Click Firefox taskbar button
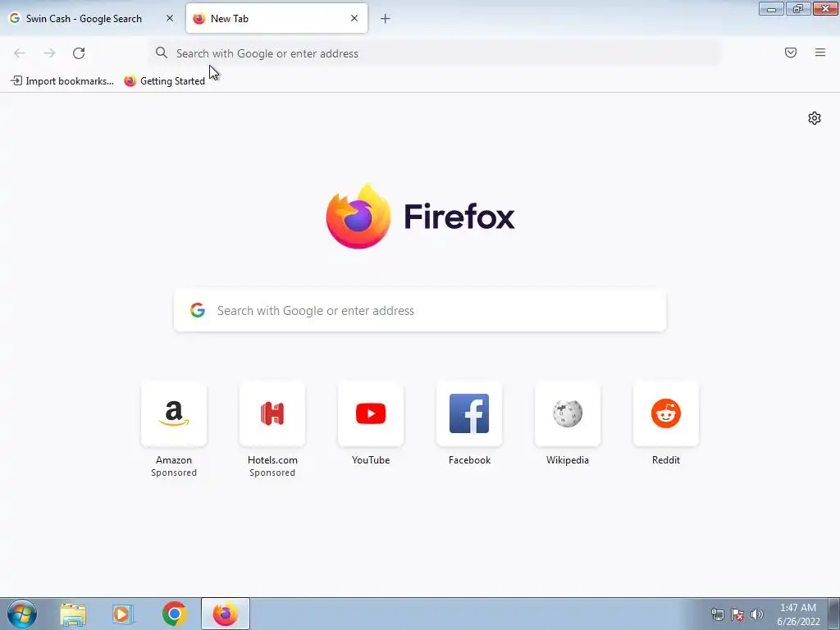The image size is (840, 630). tap(226, 614)
